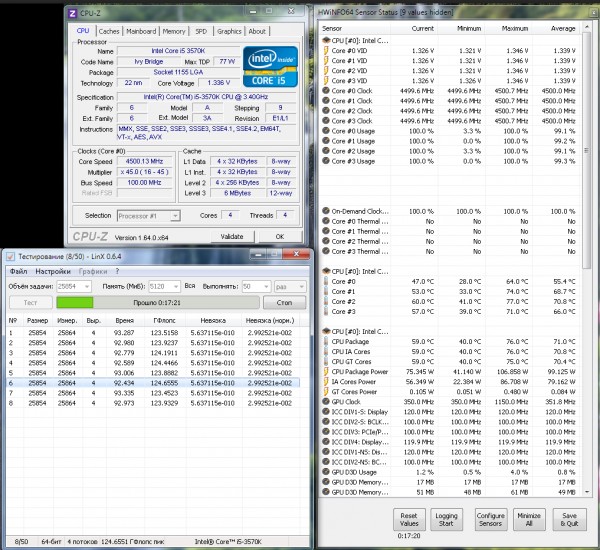Viewport: 600px width, 550px height.
Task: Click the ICC DIV3: PCIe sensor icon
Action: tap(326, 432)
